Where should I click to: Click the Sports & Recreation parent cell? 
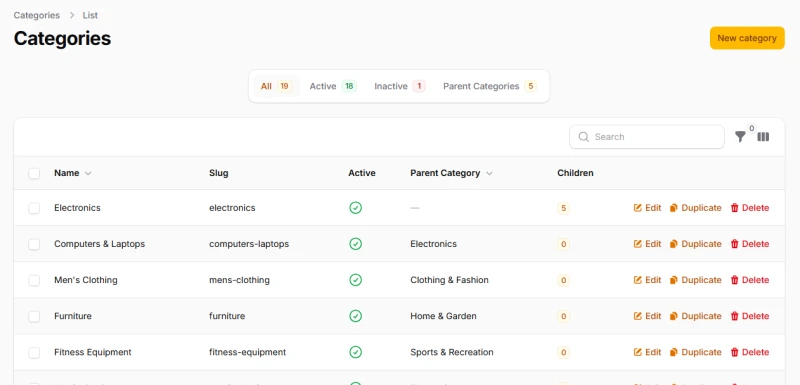452,352
